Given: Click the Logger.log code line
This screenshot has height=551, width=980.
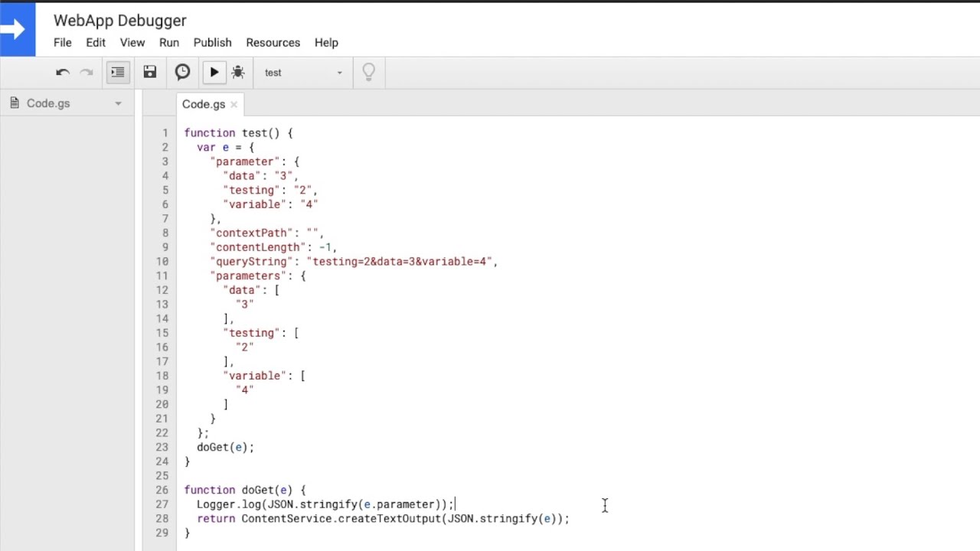Looking at the screenshot, I should [x=325, y=504].
